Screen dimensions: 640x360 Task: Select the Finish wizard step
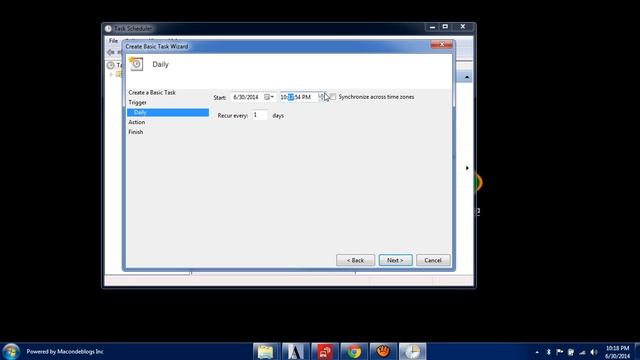136,132
